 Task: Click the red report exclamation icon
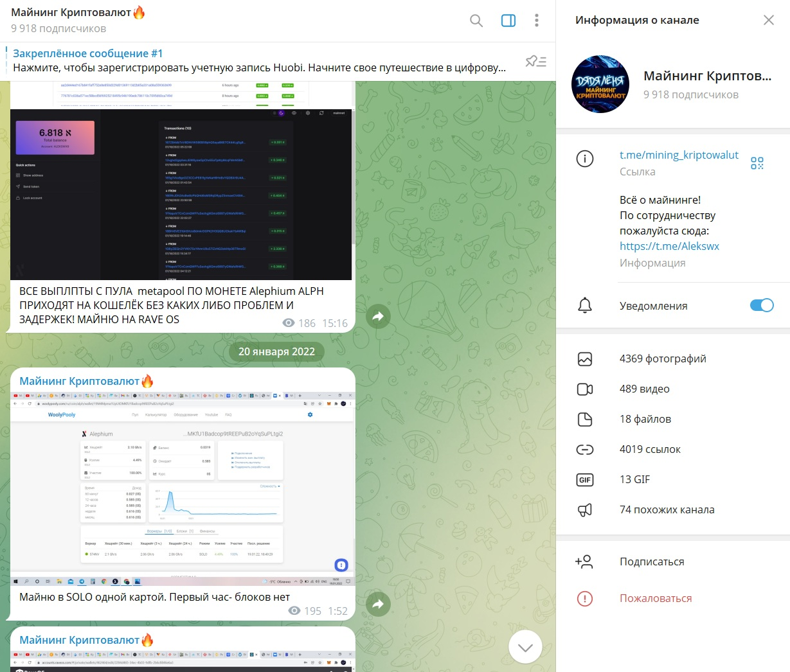coord(585,599)
